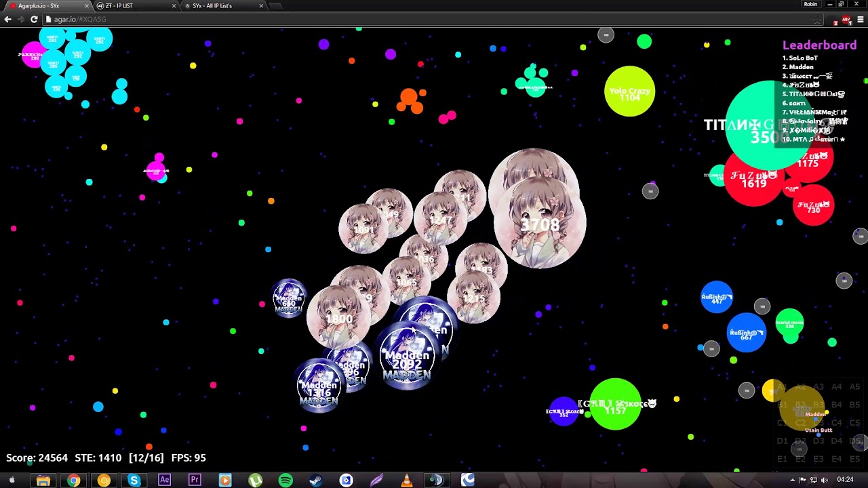Close the SYx - All IP List's tab

pyautogui.click(x=261, y=5)
